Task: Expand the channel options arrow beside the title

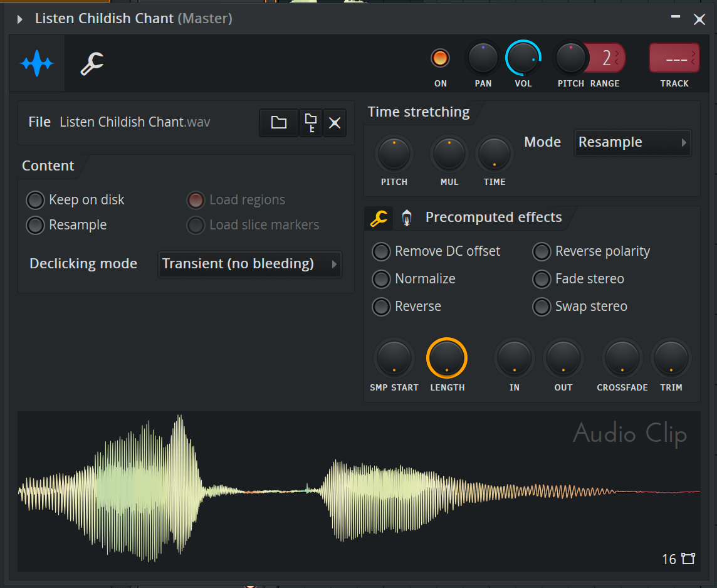Action: [19, 19]
